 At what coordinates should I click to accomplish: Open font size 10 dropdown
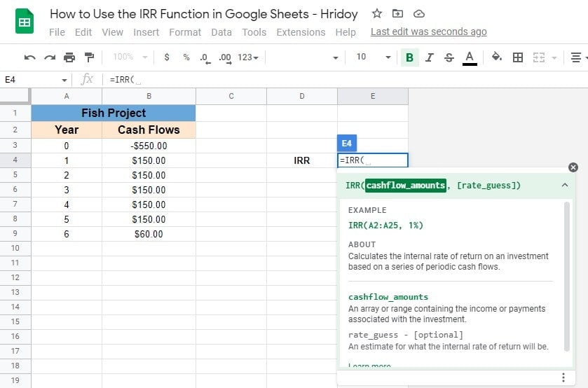pos(374,57)
